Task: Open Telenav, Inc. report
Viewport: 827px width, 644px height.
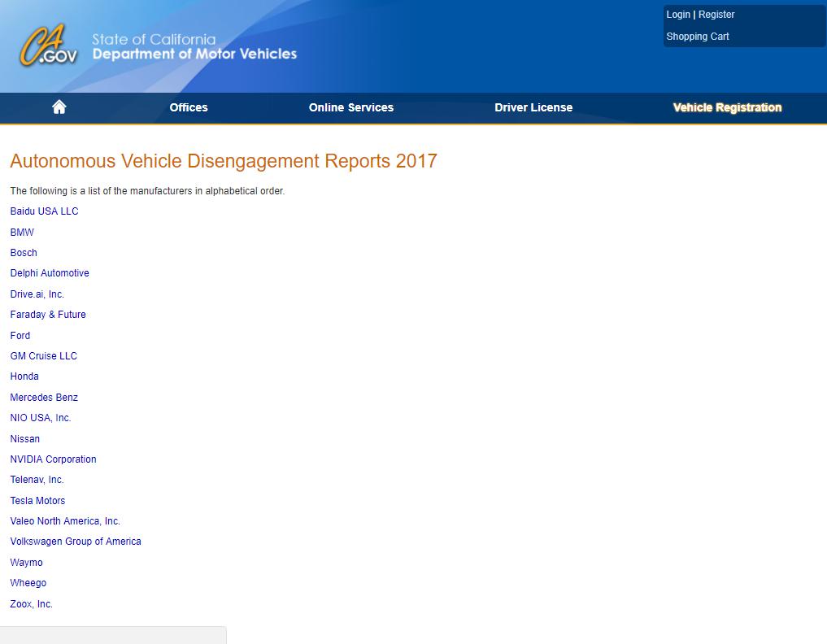Action: [37, 480]
